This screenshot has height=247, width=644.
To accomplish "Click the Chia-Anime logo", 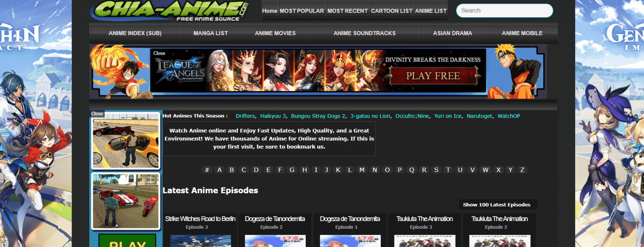I will 169,11.
